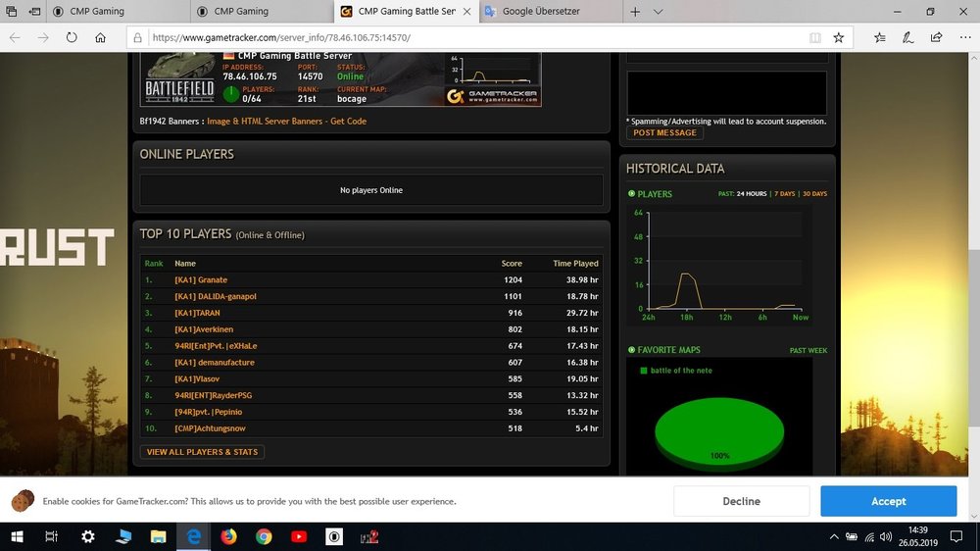
Task: Show 30 DAYS player history
Action: pos(814,194)
